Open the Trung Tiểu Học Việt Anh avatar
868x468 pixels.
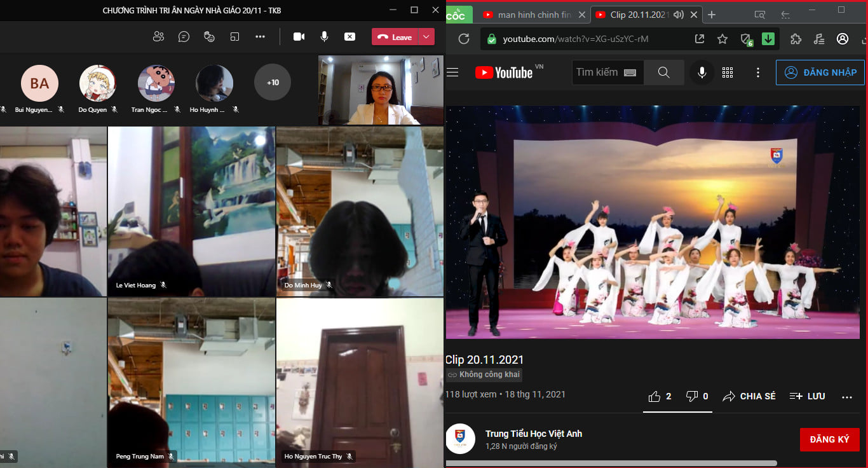click(461, 439)
